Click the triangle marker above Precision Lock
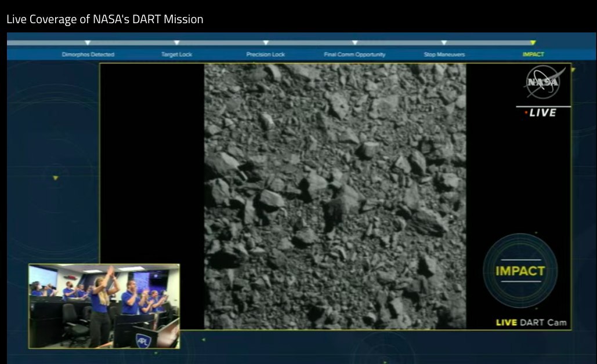This screenshot has height=364, width=597. point(266,42)
